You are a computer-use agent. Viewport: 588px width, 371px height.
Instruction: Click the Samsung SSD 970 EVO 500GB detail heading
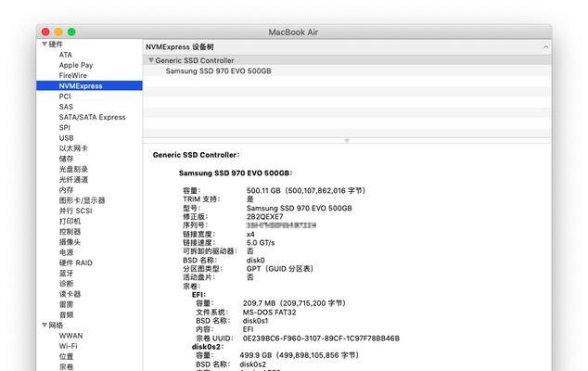click(x=236, y=173)
